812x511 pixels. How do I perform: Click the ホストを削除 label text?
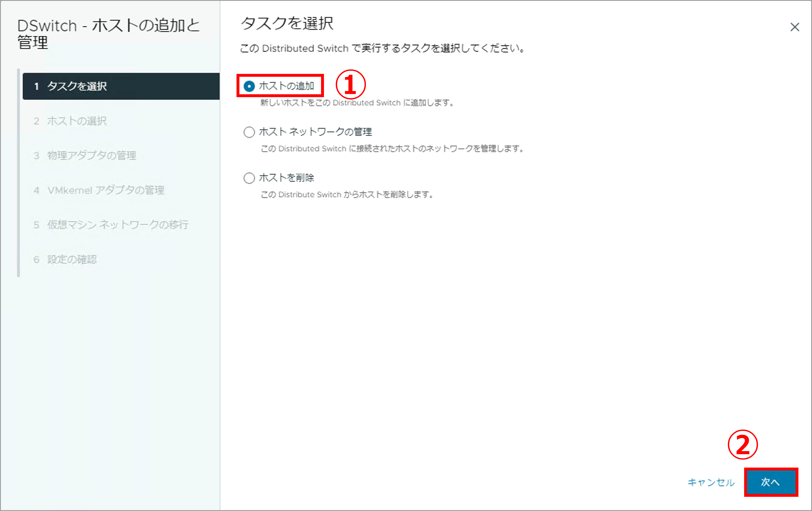(286, 178)
